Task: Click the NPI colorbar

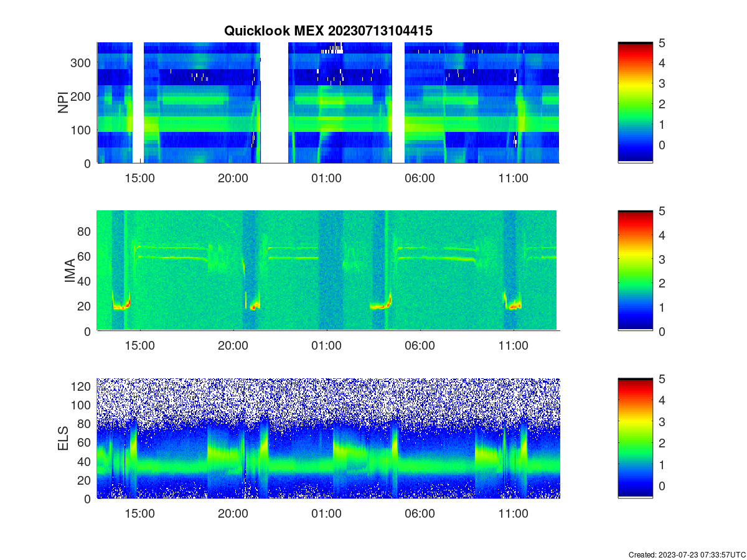Action: coord(636,103)
